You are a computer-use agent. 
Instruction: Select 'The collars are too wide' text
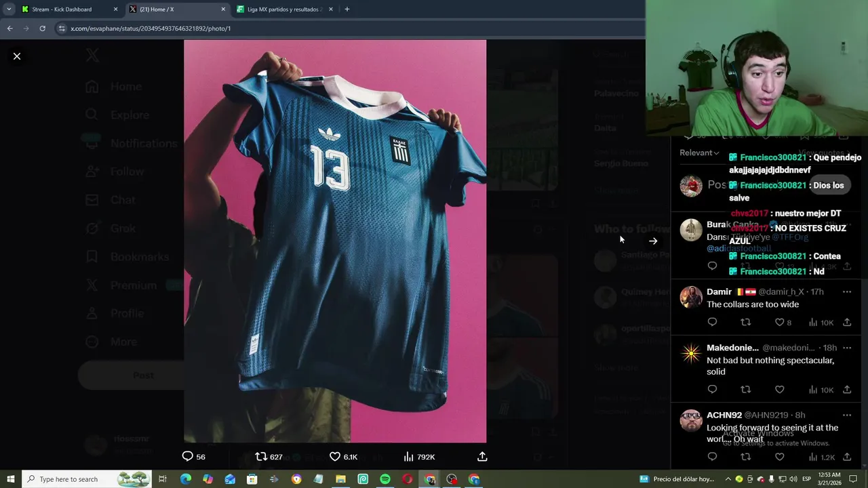click(753, 304)
